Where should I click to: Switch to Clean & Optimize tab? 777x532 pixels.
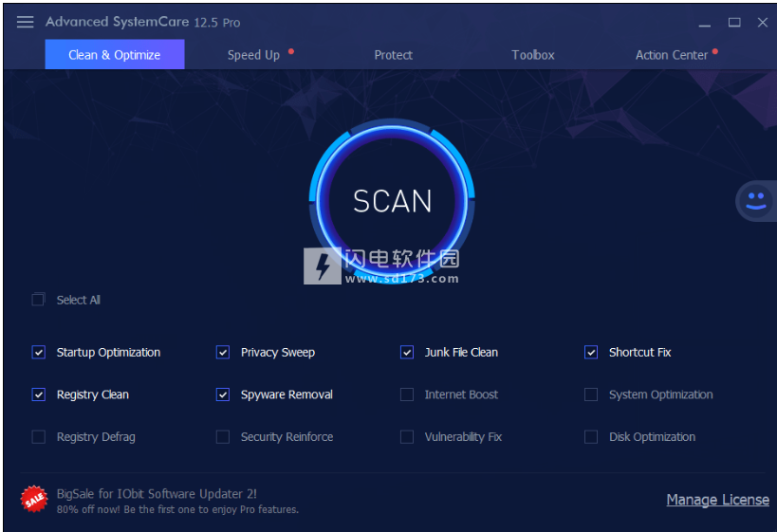pos(115,54)
